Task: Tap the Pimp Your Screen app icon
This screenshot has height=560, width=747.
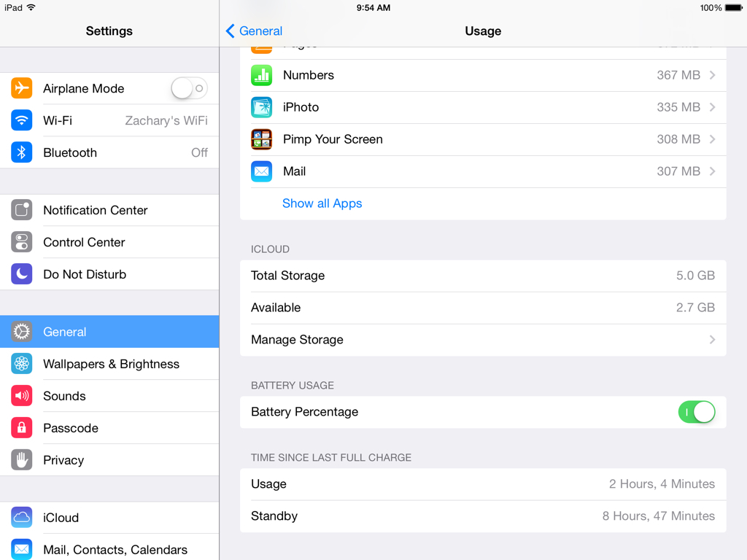Action: pyautogui.click(x=262, y=139)
